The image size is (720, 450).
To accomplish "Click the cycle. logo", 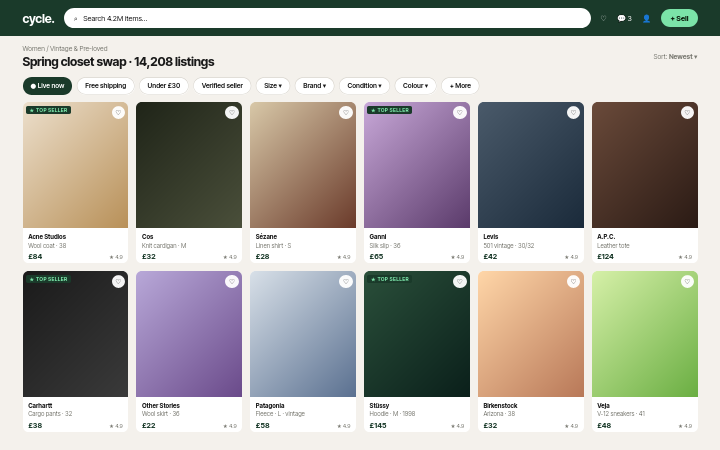I will coord(38,19).
